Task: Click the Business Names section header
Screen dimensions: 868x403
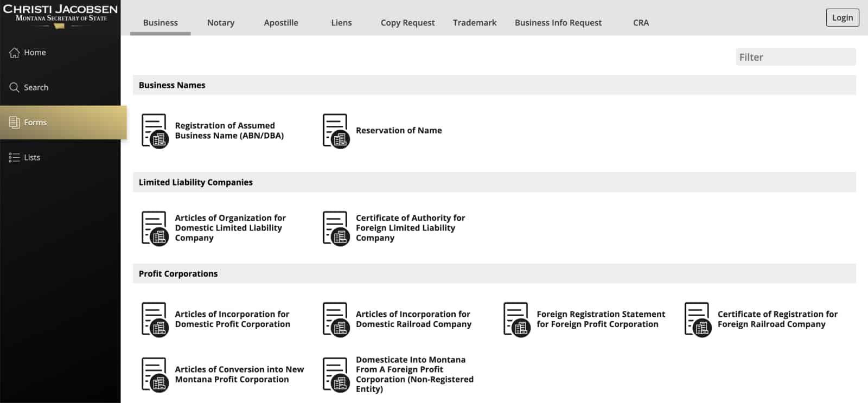Action: (x=494, y=85)
